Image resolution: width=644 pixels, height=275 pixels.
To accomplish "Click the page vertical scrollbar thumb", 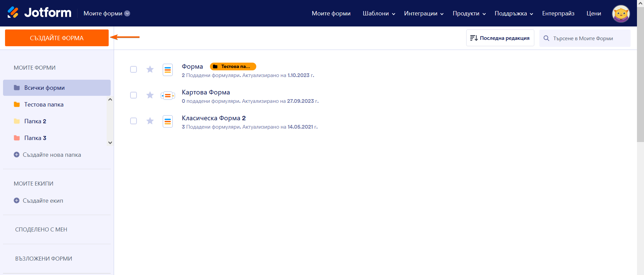I will point(640,74).
